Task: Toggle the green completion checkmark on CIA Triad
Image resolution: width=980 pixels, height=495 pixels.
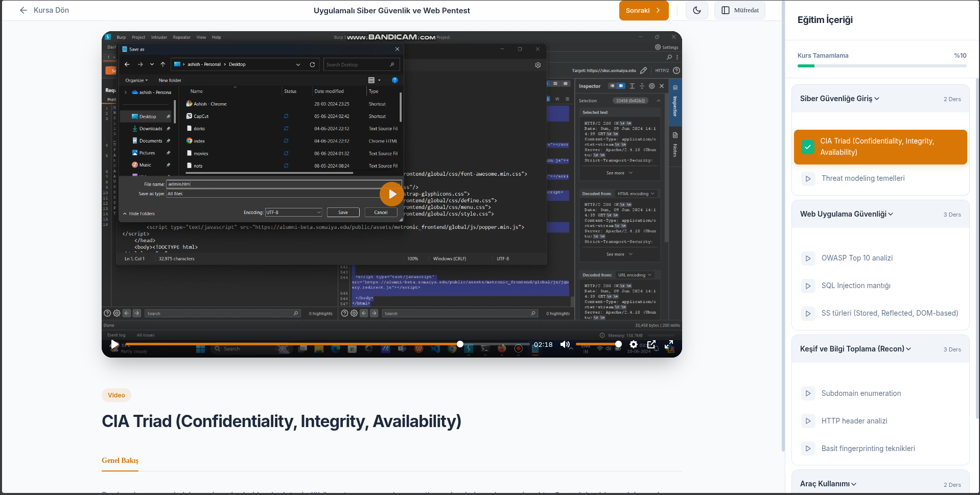Action: (x=808, y=147)
